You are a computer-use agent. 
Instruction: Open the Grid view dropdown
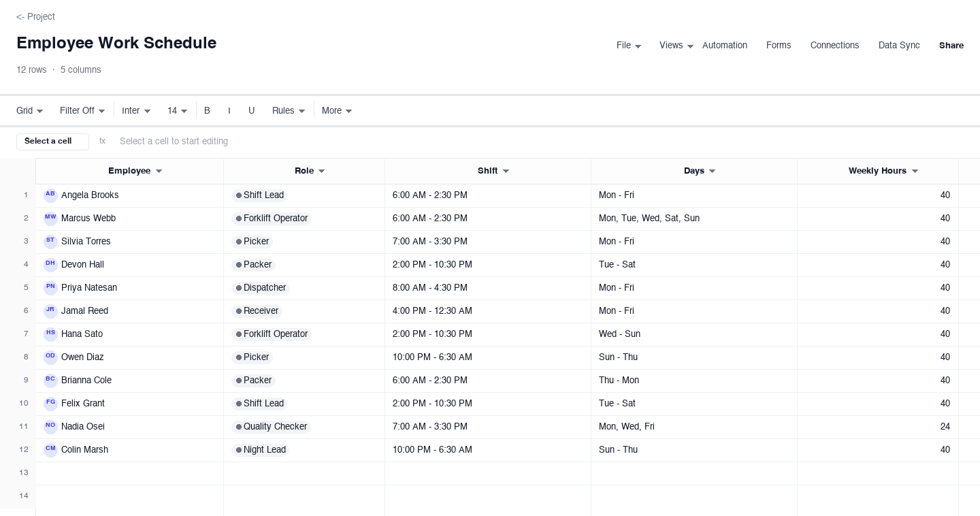pyautogui.click(x=30, y=110)
